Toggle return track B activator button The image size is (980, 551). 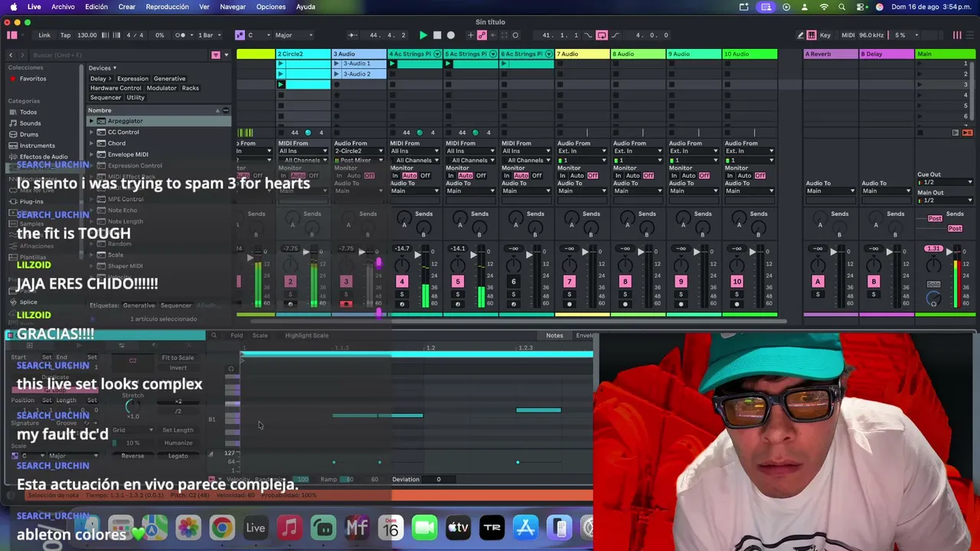click(x=873, y=282)
